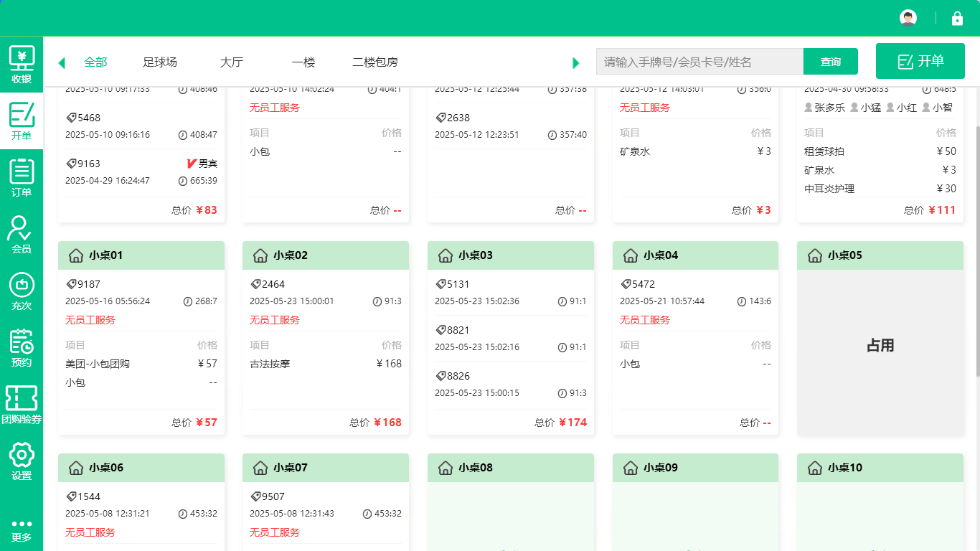Image resolution: width=980 pixels, height=551 pixels.
Task: Open the 订单 orders icon in sidebar
Action: (x=22, y=169)
